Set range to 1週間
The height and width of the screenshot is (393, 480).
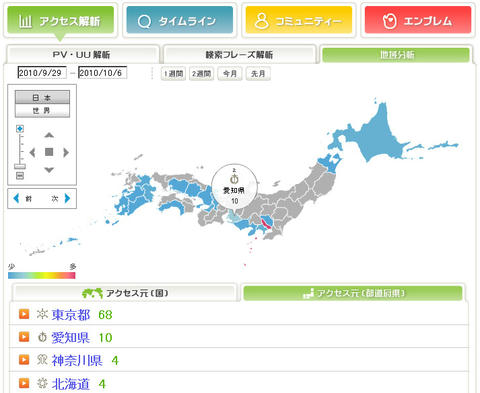pos(173,74)
